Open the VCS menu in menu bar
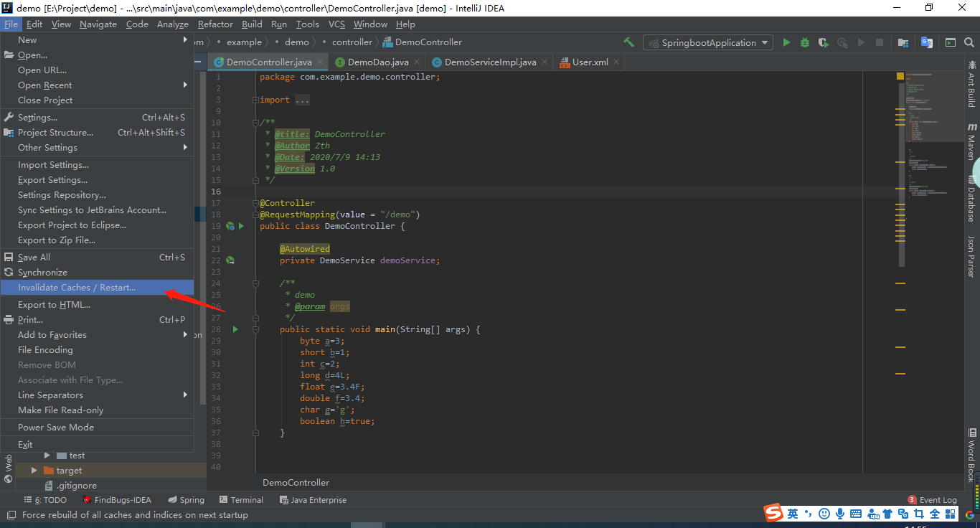 point(336,24)
